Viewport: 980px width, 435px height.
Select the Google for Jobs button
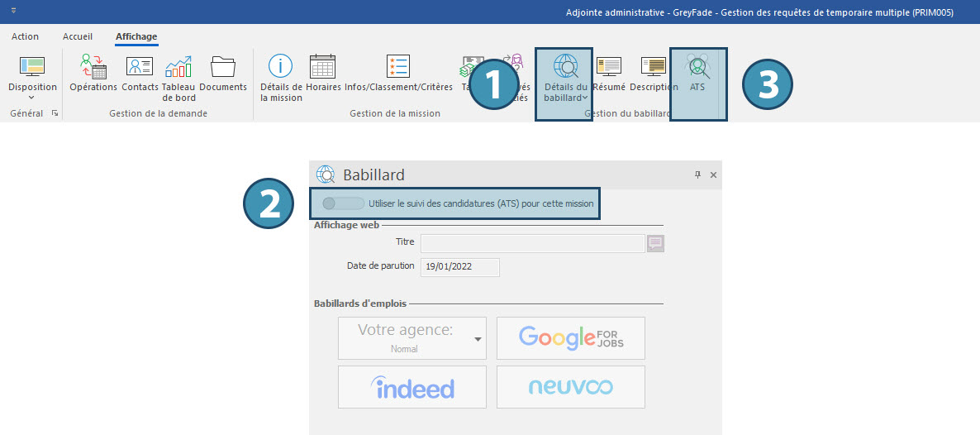pyautogui.click(x=570, y=337)
